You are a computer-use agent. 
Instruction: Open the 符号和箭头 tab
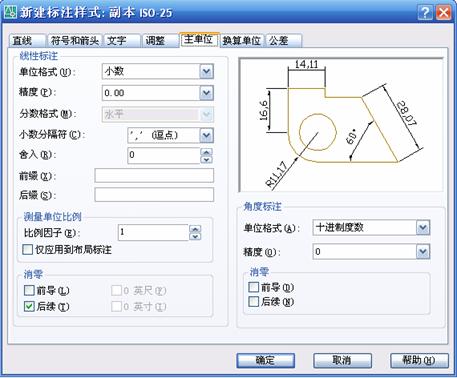pyautogui.click(x=74, y=41)
